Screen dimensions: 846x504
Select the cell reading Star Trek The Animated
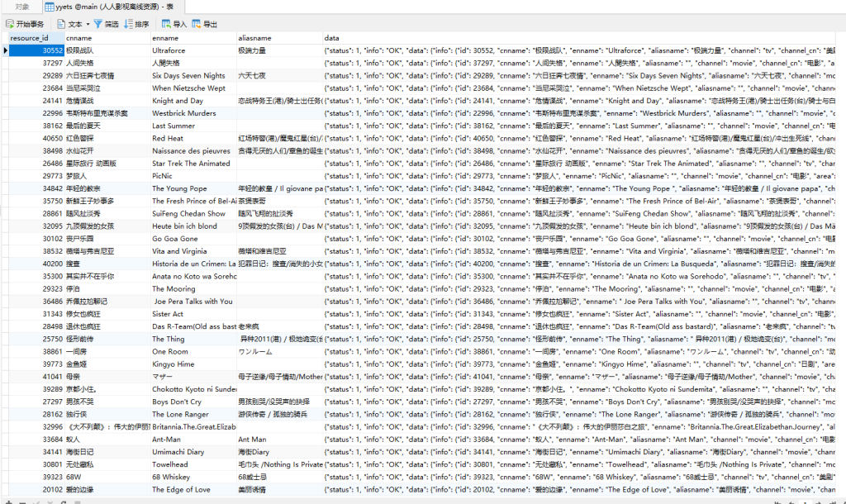[x=193, y=164]
